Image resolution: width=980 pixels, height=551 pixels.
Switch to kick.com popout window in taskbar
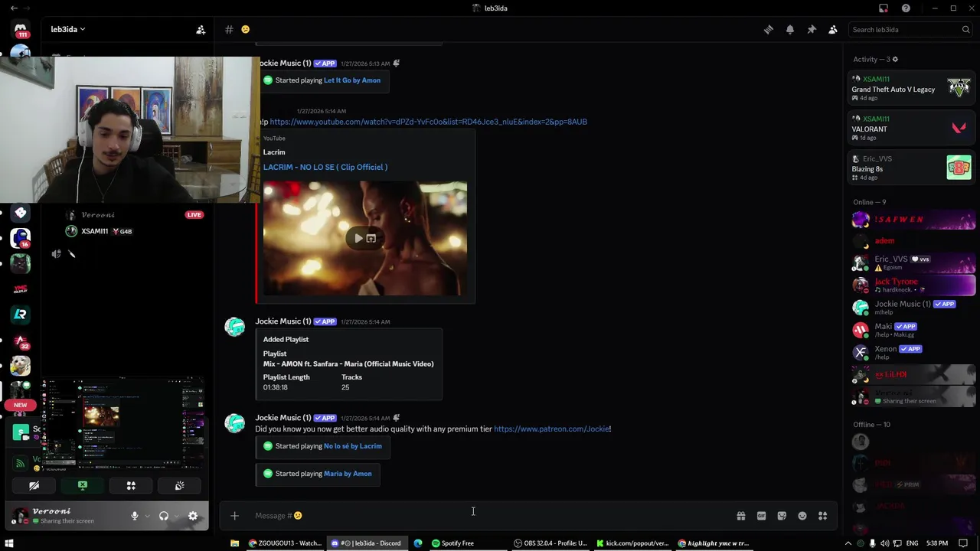pos(632,543)
